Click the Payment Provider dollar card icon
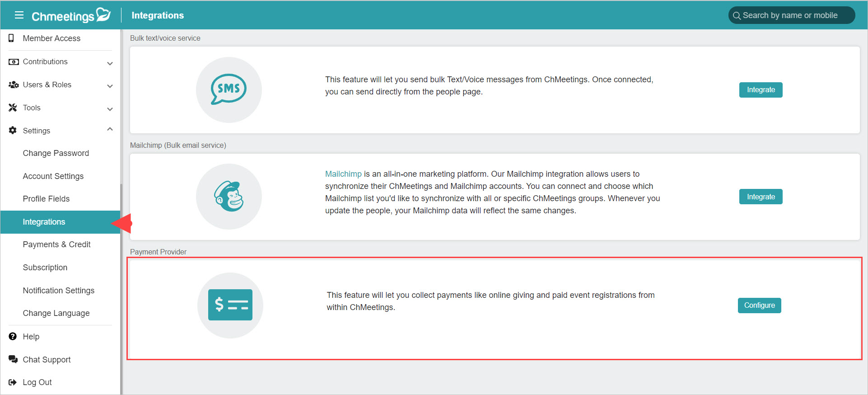Image resolution: width=868 pixels, height=395 pixels. pos(230,305)
